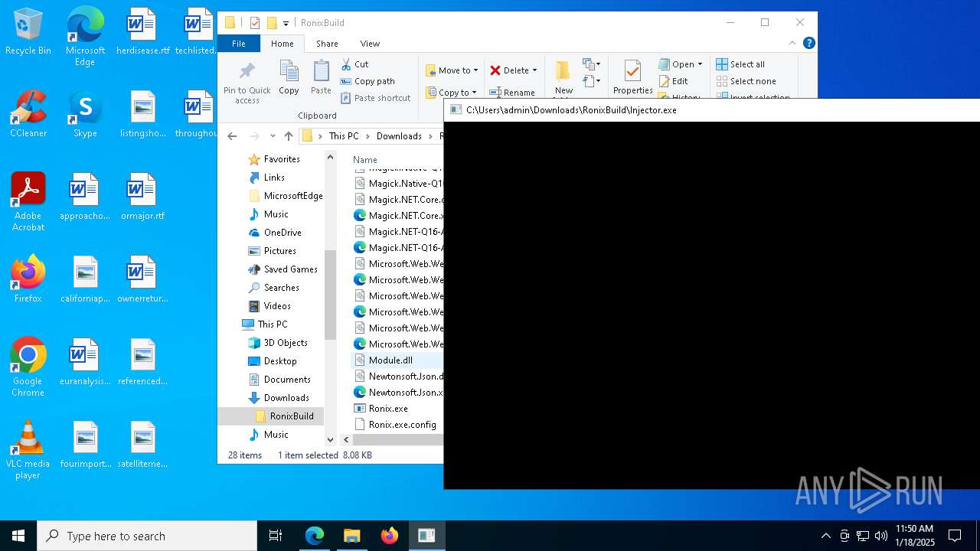Open Microsoft Edge desktop shortcut
Image resolution: width=980 pixels, height=551 pixels.
[85, 37]
